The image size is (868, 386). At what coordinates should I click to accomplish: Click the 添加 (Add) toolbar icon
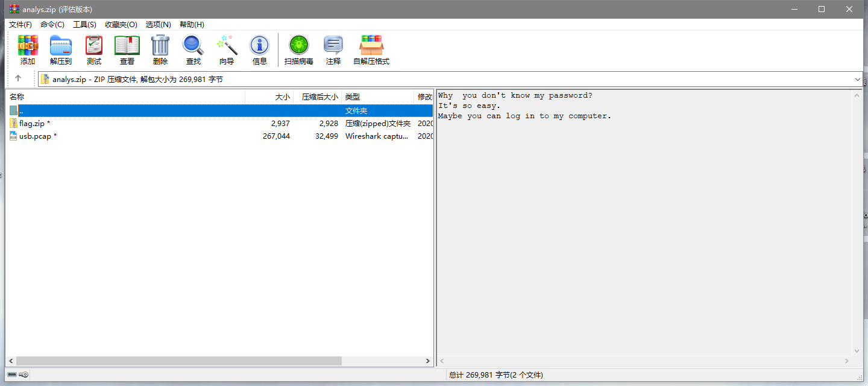tap(28, 46)
